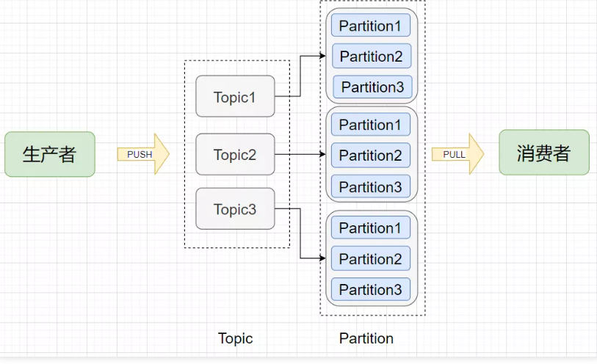Pick Partition3 in the middle partition group
Viewport: 597px width, 364px height.
(x=371, y=187)
